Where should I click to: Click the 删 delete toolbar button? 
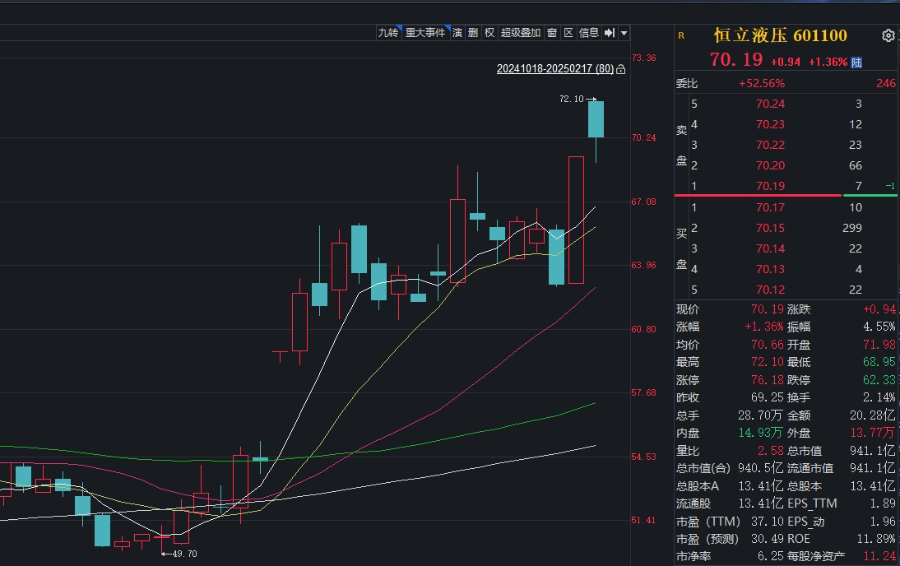473,33
